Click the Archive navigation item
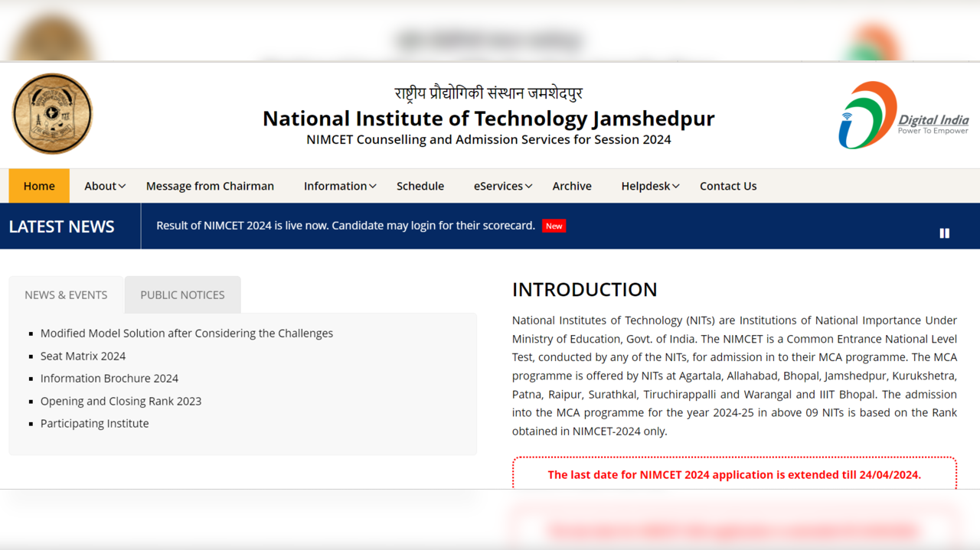Image resolution: width=980 pixels, height=550 pixels. [572, 185]
